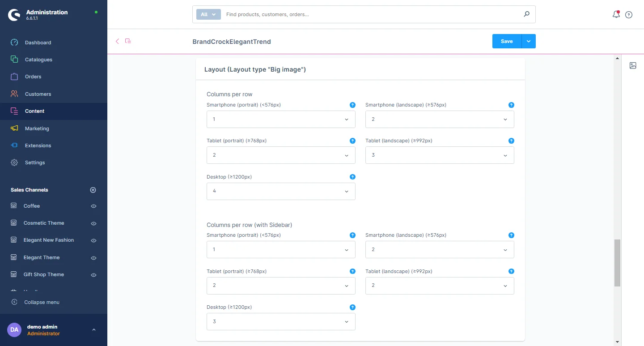
Task: Open the Catalogues menu
Action: click(38, 60)
